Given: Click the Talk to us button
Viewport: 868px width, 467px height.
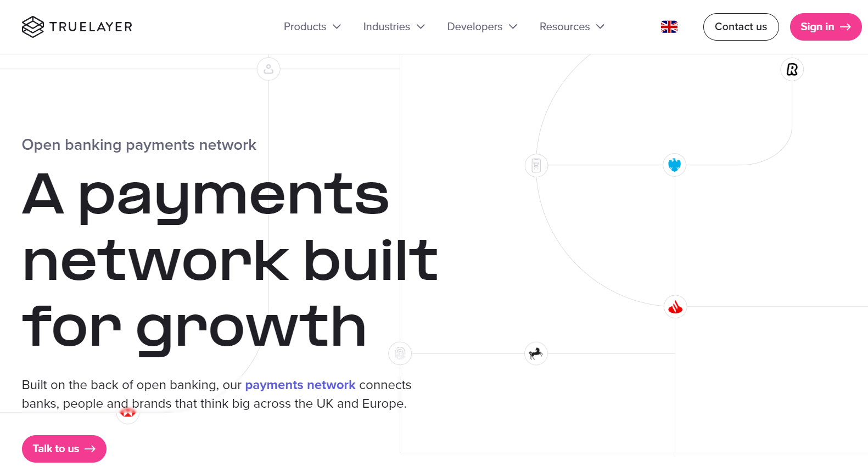Looking at the screenshot, I should coord(64,449).
